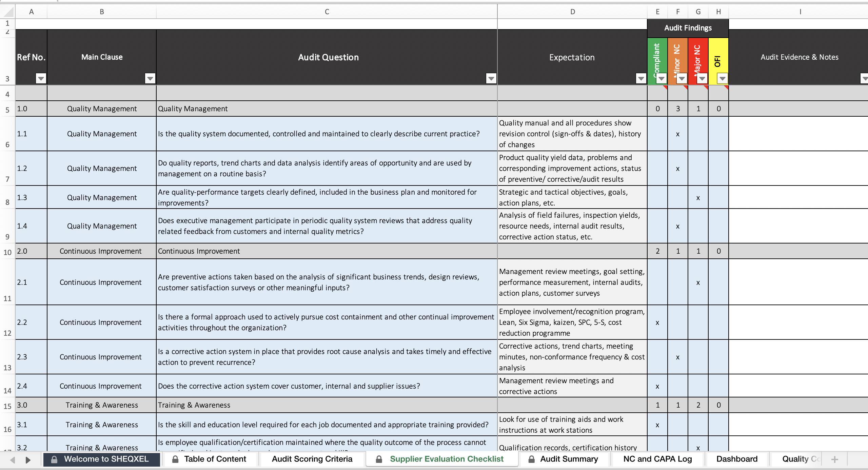Image resolution: width=868 pixels, height=470 pixels.
Task: Select column I header
Action: point(798,12)
